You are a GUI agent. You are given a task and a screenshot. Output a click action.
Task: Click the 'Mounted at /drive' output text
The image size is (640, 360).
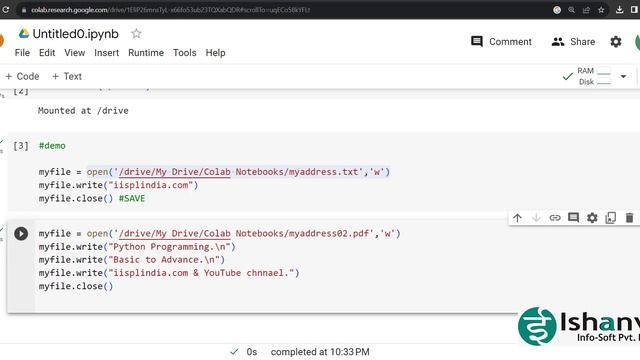tap(83, 111)
